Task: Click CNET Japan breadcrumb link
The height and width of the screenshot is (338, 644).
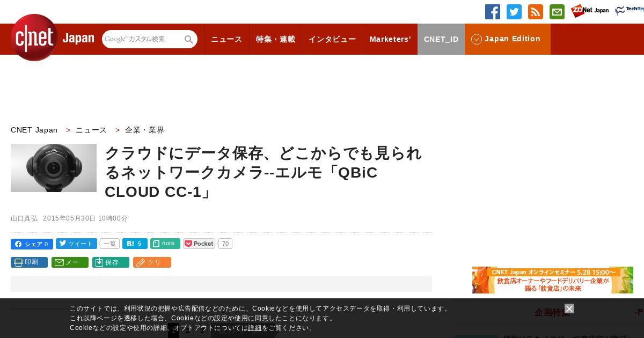Action: click(x=34, y=130)
